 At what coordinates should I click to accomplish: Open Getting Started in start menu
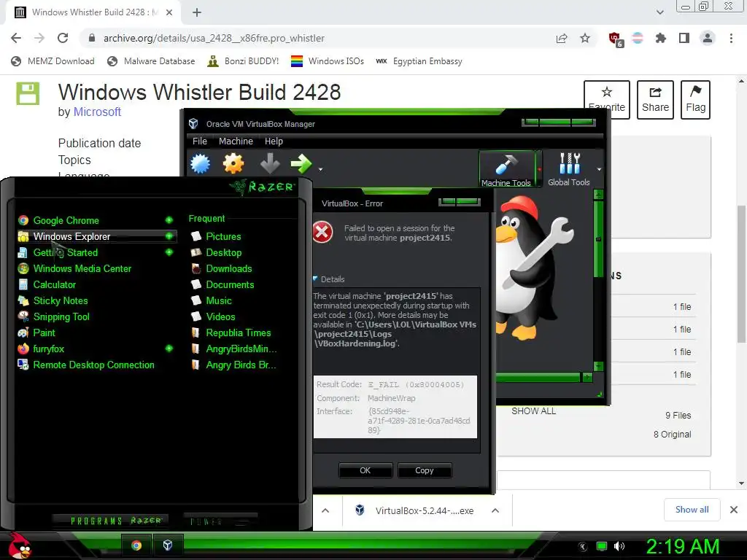point(65,253)
